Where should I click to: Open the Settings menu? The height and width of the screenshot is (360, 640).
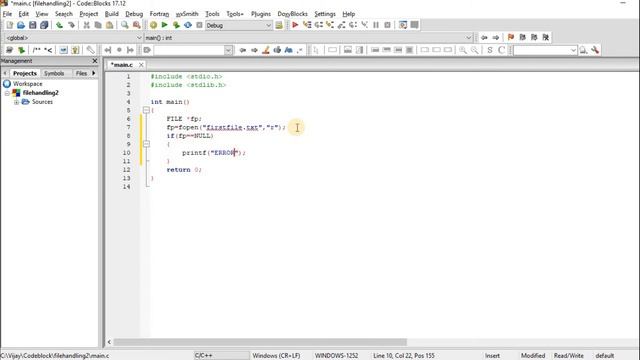325,14
